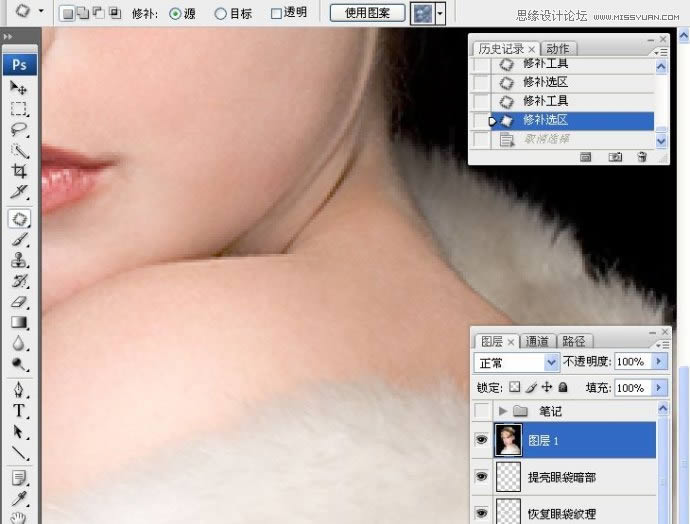Pick the Clone Stamp tool
The height and width of the screenshot is (524, 690).
coord(19,260)
